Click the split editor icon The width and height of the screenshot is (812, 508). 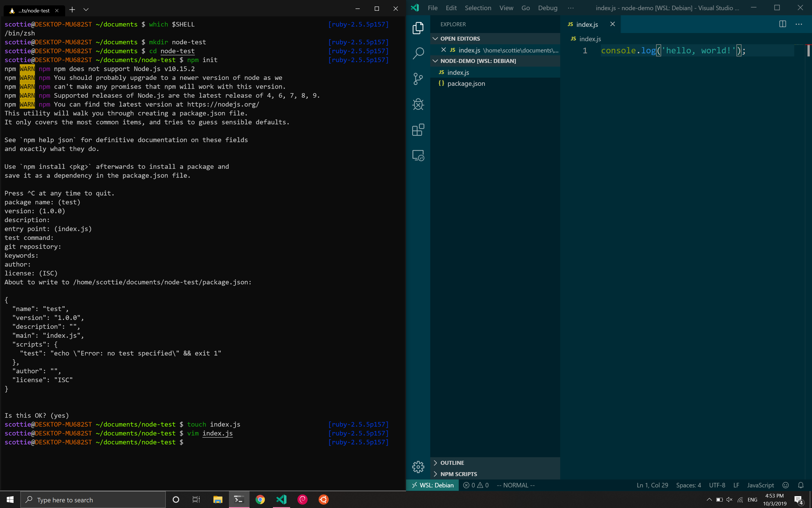click(782, 24)
